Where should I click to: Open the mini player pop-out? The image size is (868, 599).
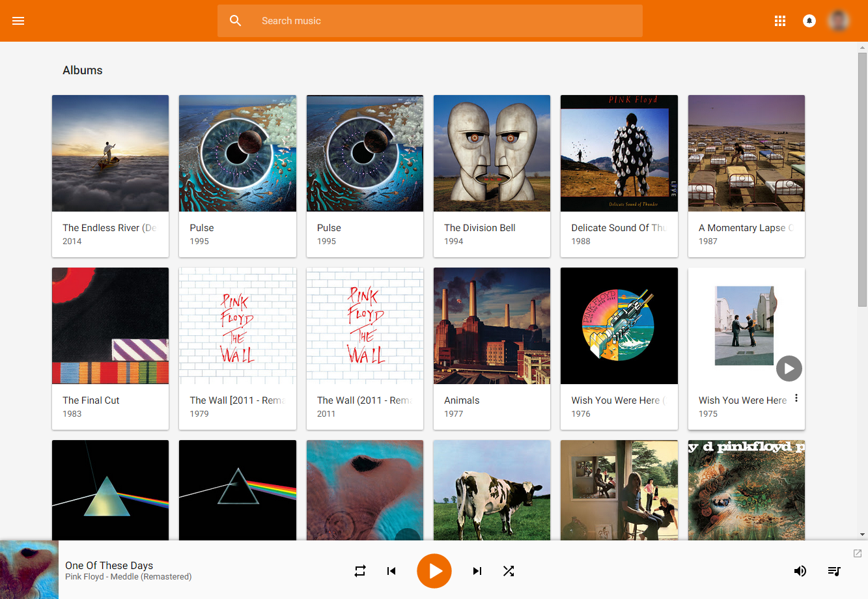pos(858,553)
